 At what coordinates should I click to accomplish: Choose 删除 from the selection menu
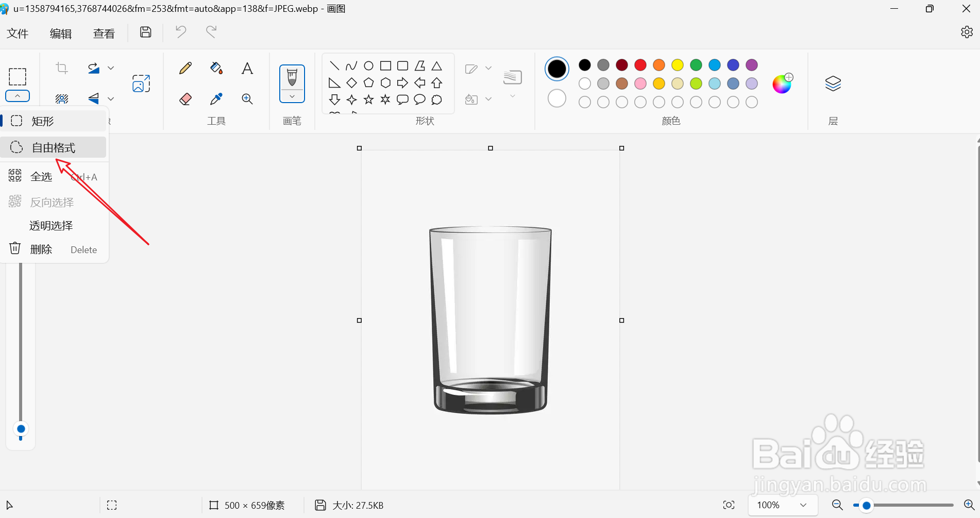click(54, 249)
